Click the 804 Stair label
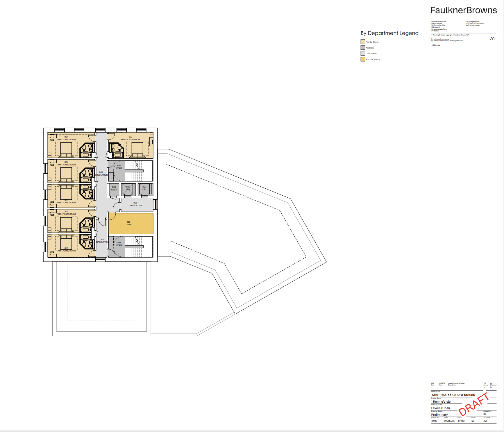Viewport: 504px width, 432px height. [119, 167]
